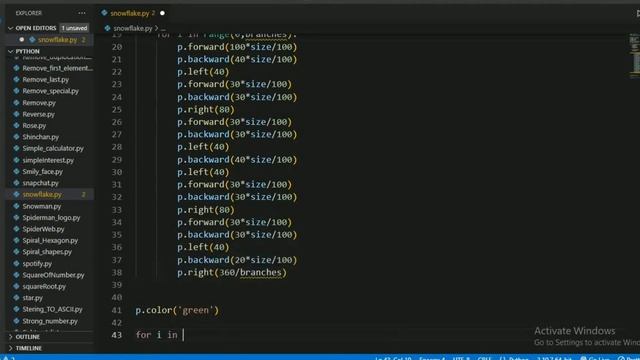This screenshot has width=640, height=360.
Task: Click Python icon next to Remove_special.py
Action: (x=17, y=91)
